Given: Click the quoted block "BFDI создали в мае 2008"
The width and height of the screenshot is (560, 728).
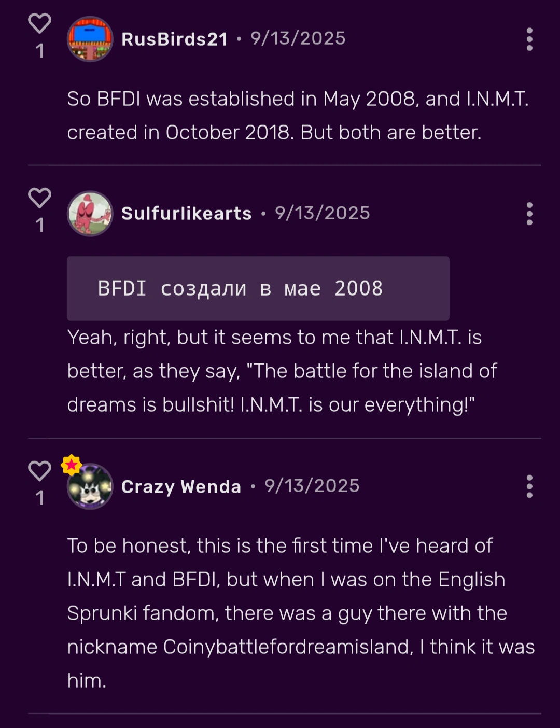Looking at the screenshot, I should tap(258, 288).
